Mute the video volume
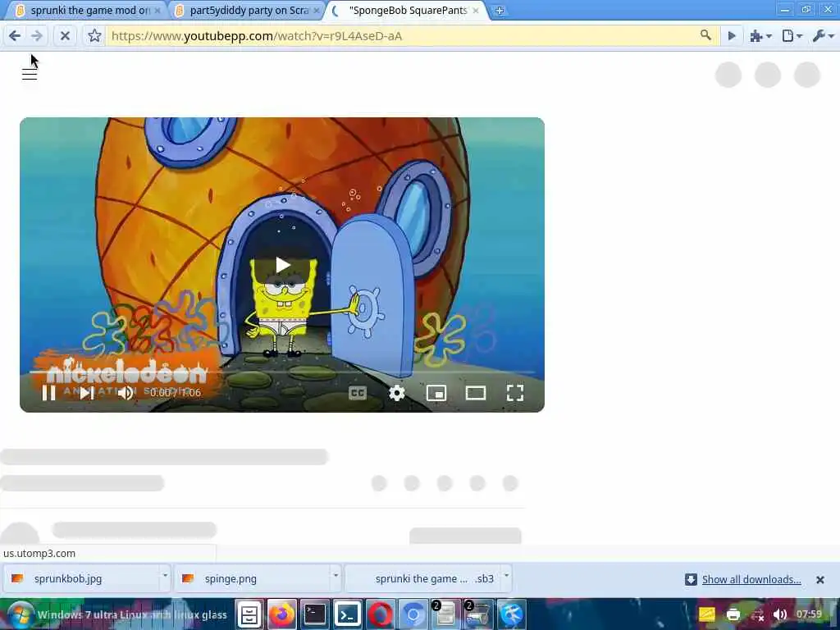 [126, 393]
